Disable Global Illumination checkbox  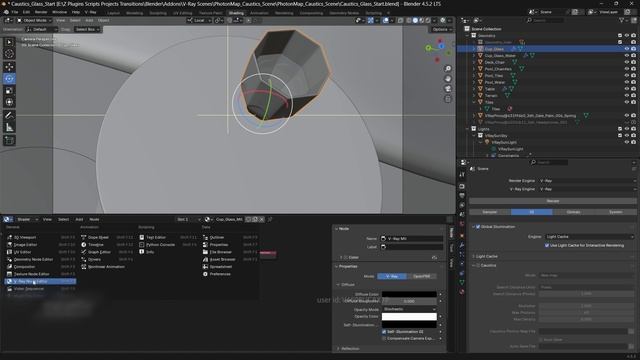(x=478, y=227)
